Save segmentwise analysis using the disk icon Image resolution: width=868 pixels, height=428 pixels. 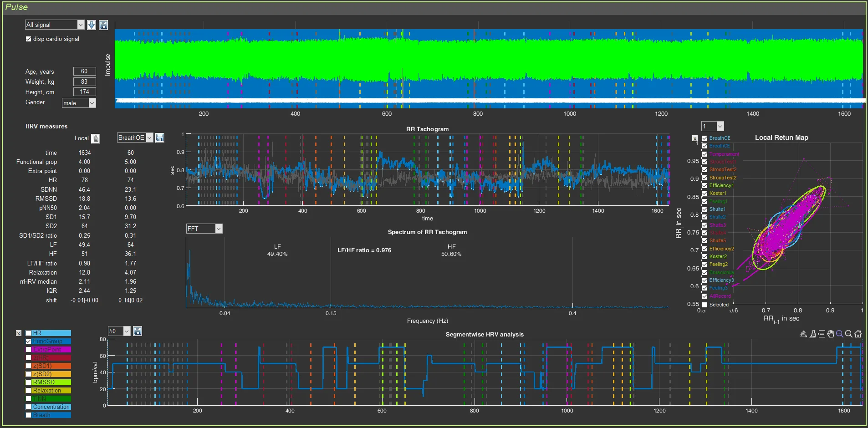click(138, 331)
